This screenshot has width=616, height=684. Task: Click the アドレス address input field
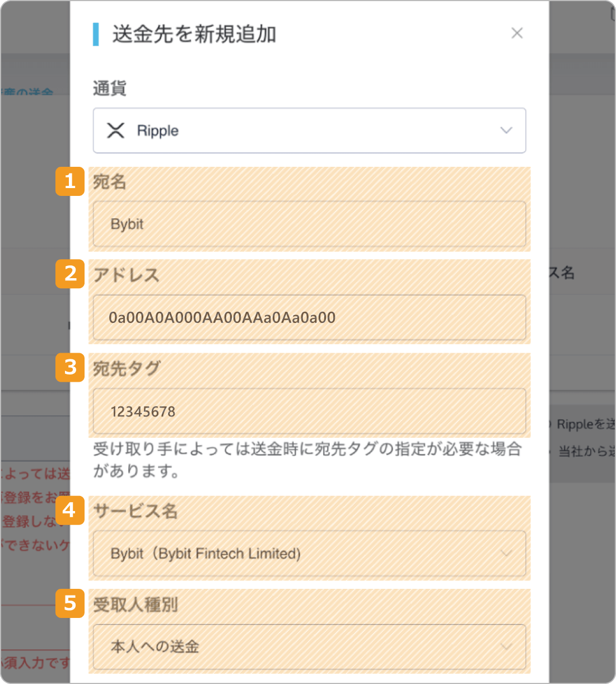pos(309,317)
